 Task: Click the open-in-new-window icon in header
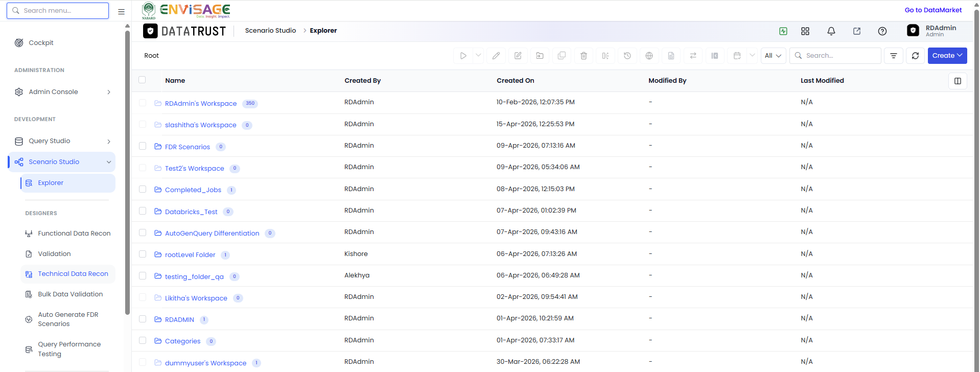857,31
